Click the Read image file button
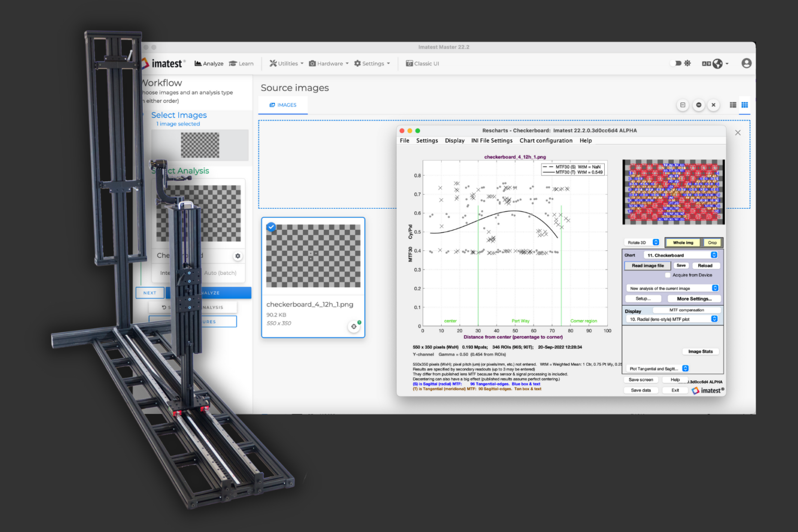This screenshot has height=532, width=798. tap(647, 265)
